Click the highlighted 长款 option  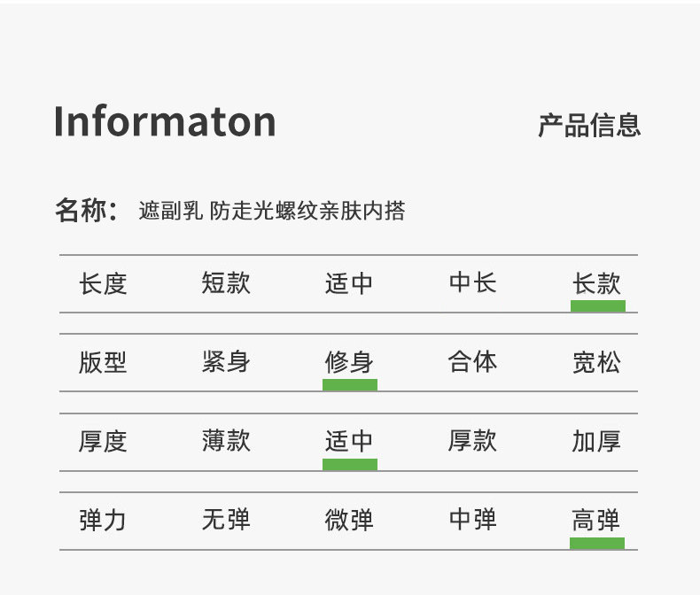[596, 283]
